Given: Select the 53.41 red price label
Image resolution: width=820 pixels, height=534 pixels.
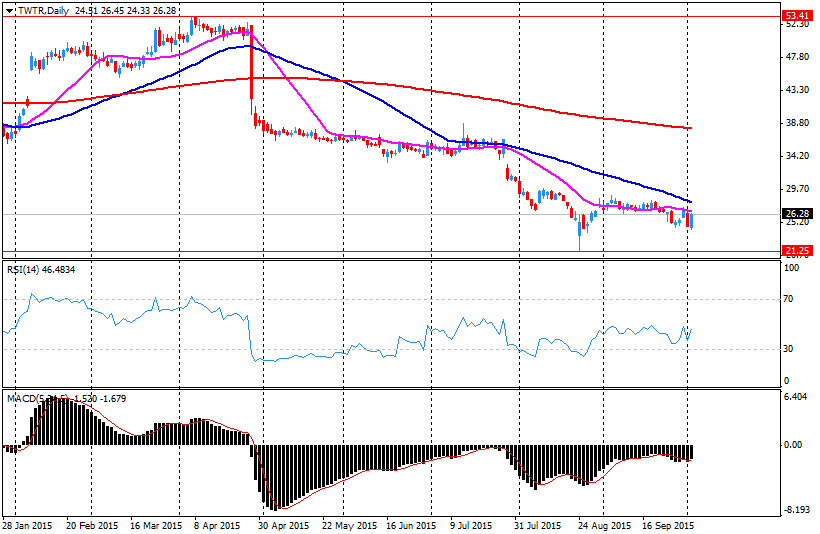Looking at the screenshot, I should tap(797, 16).
